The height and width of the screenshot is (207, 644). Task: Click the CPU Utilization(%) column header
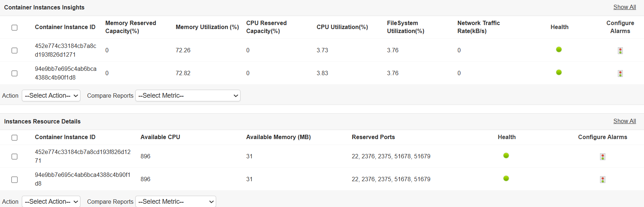point(342,27)
